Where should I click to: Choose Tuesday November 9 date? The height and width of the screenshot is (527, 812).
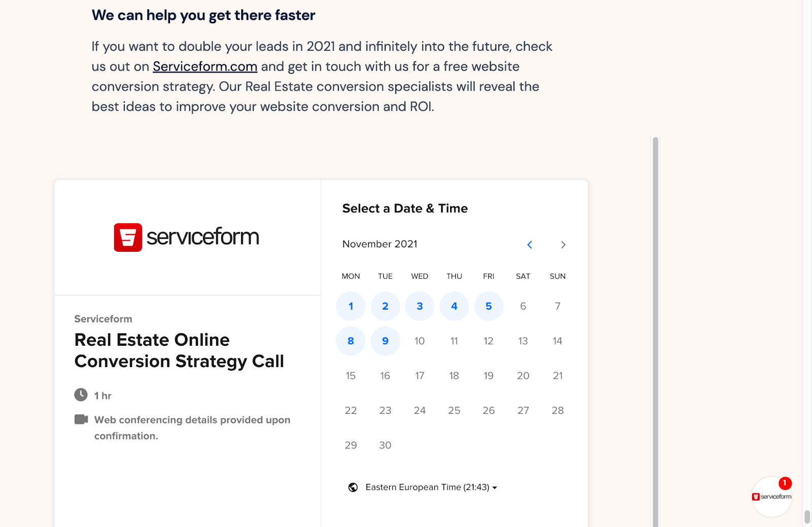click(385, 341)
